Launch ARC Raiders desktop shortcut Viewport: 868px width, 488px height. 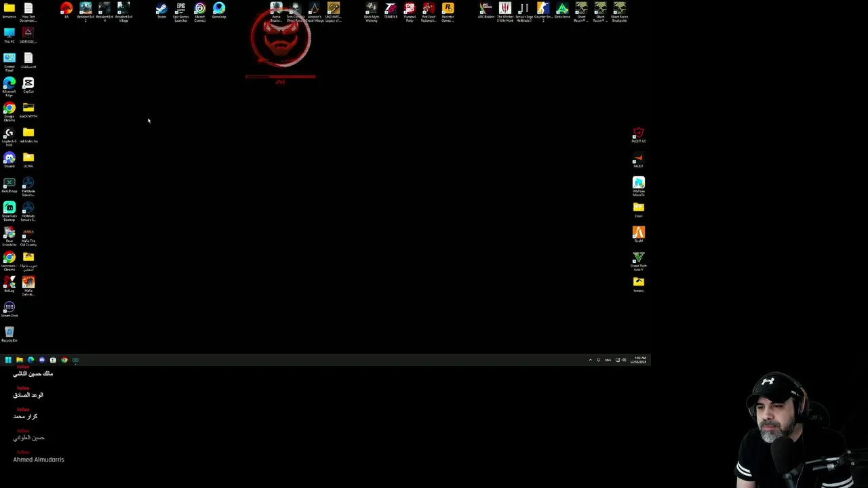(x=486, y=10)
